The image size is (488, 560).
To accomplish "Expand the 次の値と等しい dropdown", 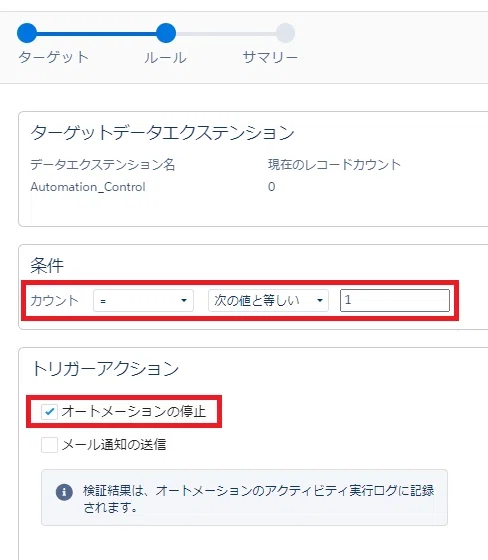I will tap(268, 300).
